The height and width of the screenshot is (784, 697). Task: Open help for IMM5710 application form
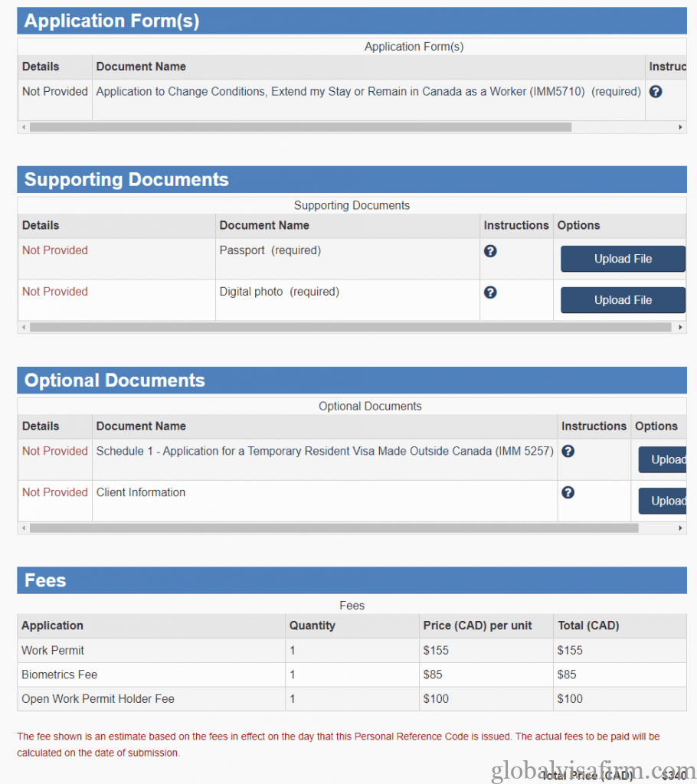click(x=656, y=92)
